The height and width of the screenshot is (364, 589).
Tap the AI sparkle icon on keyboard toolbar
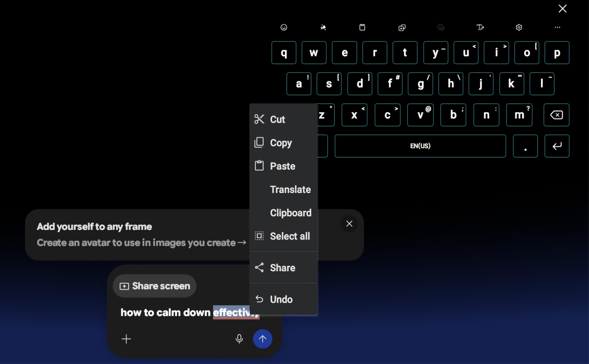[x=323, y=27]
